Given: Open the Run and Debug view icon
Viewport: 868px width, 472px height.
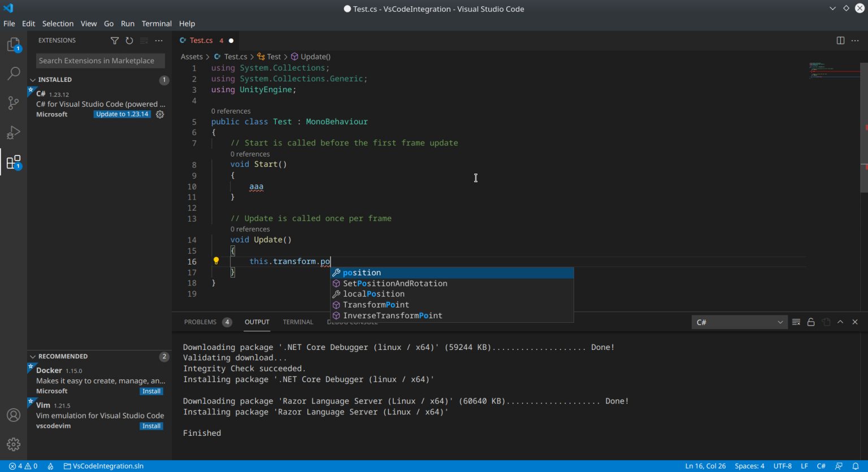Looking at the screenshot, I should coord(14,132).
